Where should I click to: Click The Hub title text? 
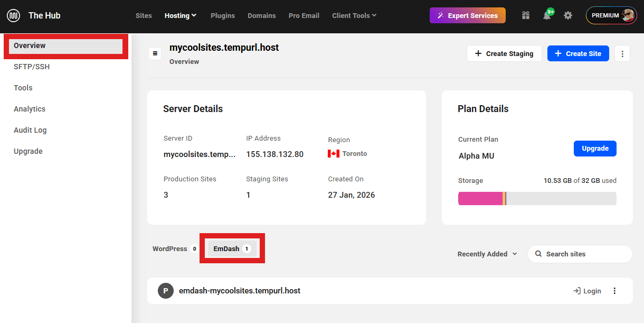point(44,15)
